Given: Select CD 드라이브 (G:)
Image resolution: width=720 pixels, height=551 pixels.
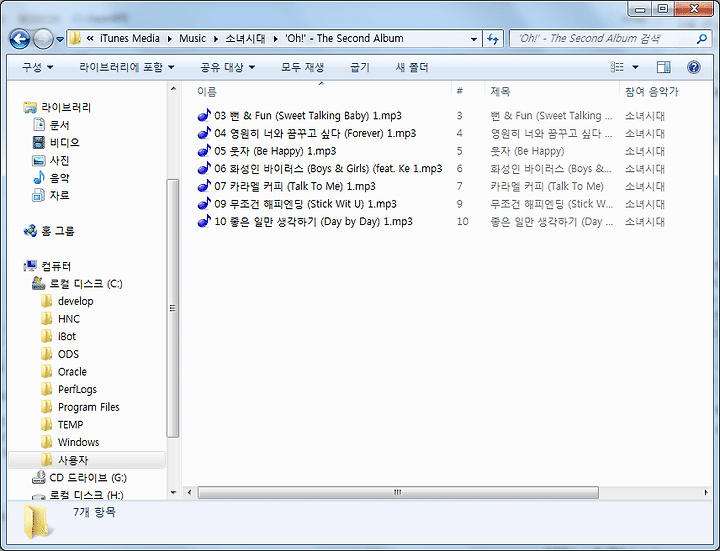Looking at the screenshot, I should (88, 478).
